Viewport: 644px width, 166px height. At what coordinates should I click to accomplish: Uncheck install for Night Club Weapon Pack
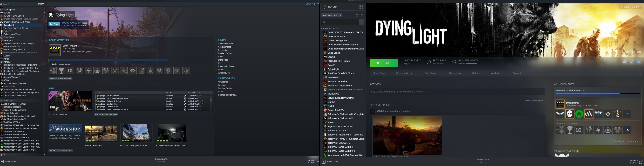click(185, 110)
